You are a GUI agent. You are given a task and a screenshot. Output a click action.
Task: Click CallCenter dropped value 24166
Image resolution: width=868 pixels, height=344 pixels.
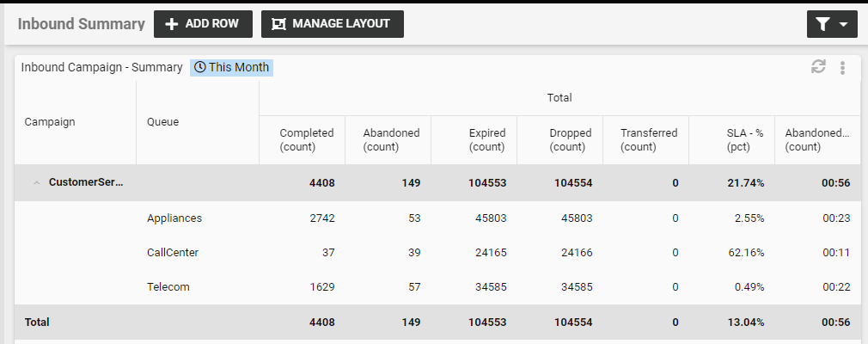tap(577, 253)
